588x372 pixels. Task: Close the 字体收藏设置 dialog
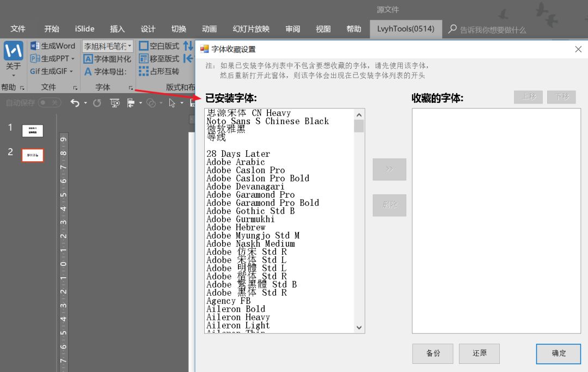578,49
